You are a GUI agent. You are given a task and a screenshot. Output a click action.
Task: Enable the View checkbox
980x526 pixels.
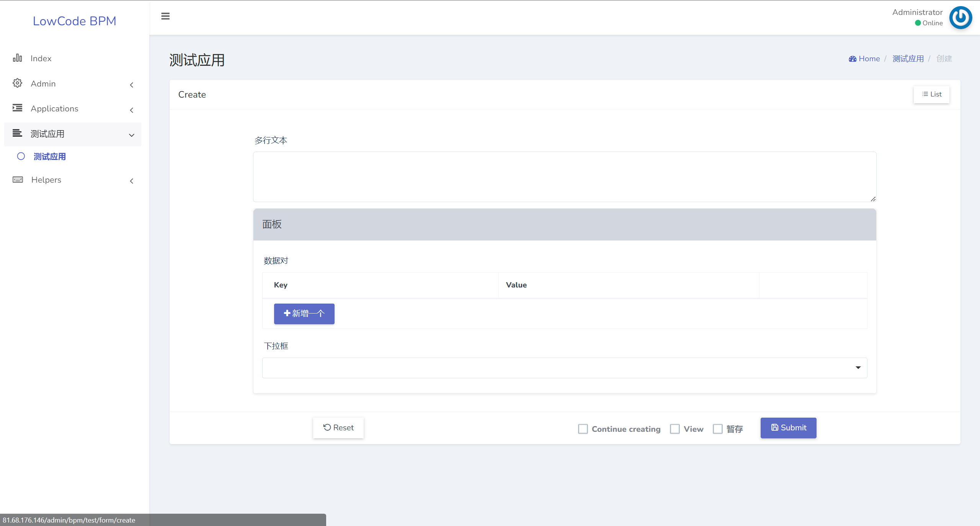675,428
